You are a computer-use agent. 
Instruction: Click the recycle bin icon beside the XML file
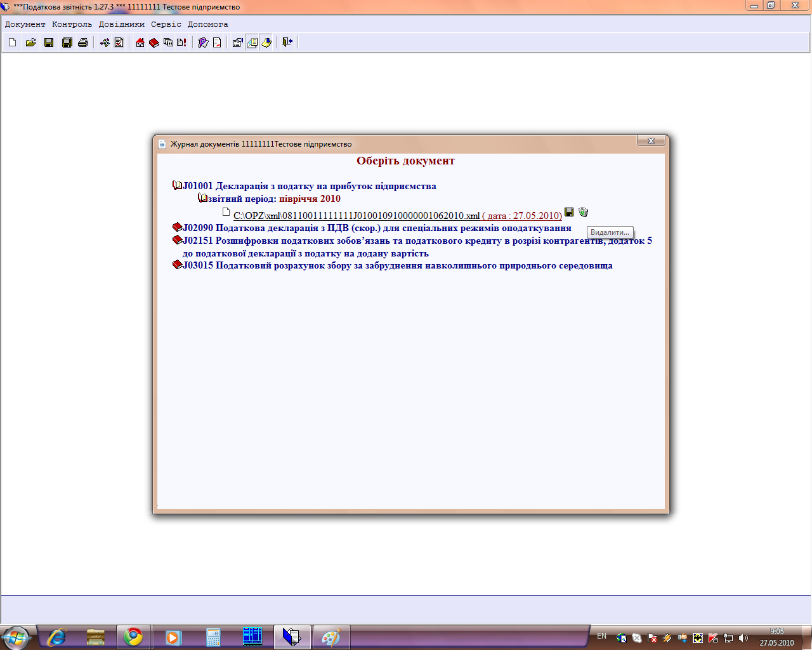coord(584,213)
